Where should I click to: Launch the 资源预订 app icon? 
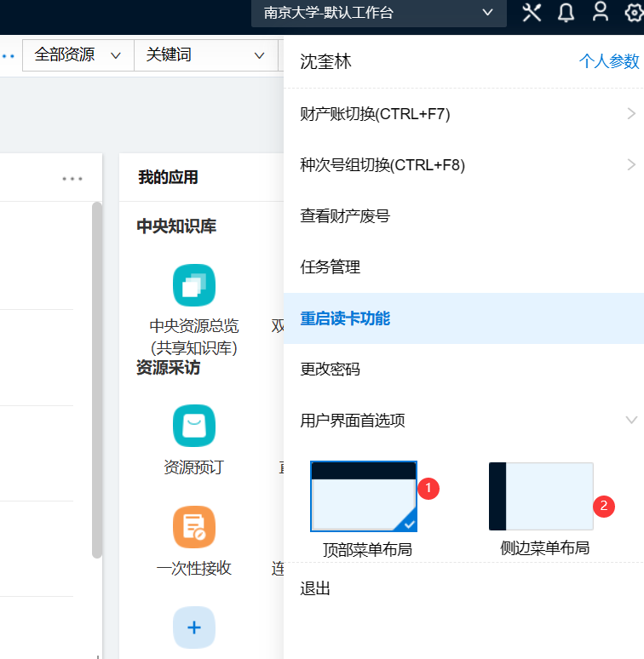click(x=194, y=426)
